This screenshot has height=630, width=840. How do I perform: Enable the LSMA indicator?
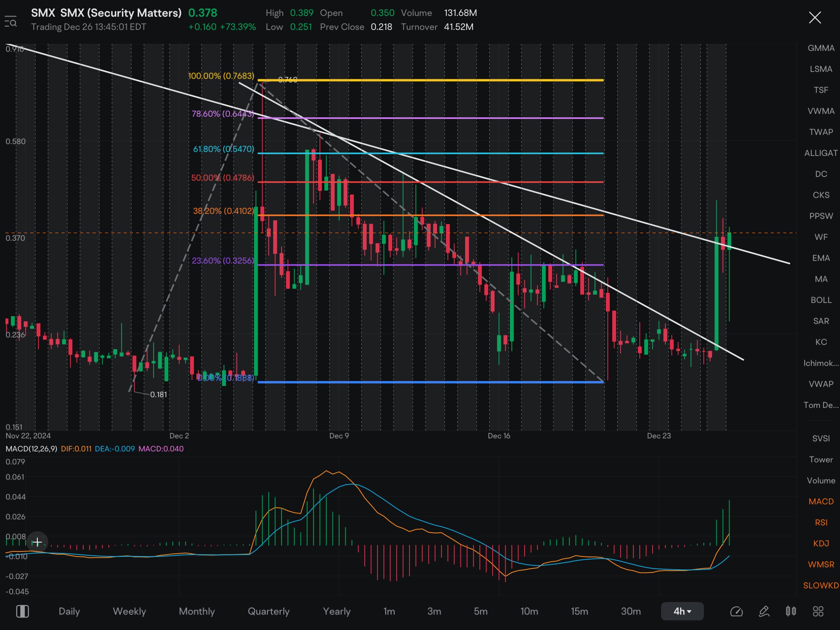click(821, 69)
